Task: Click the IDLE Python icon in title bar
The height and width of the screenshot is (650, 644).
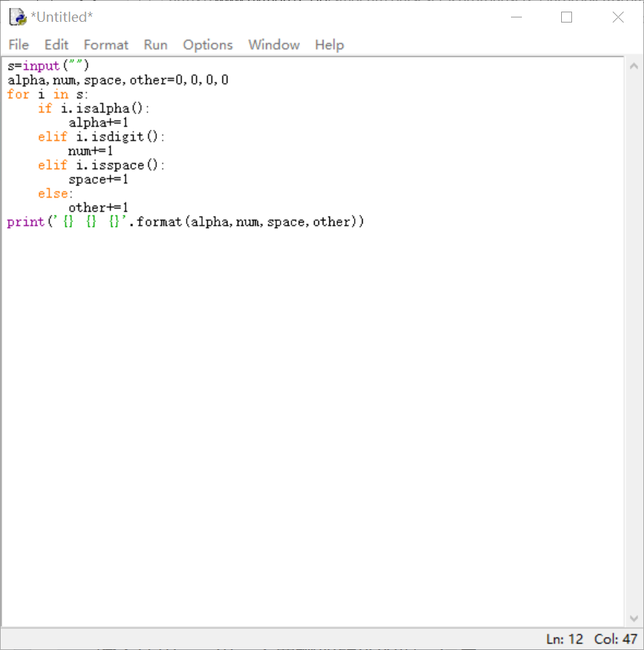Action: (x=18, y=17)
